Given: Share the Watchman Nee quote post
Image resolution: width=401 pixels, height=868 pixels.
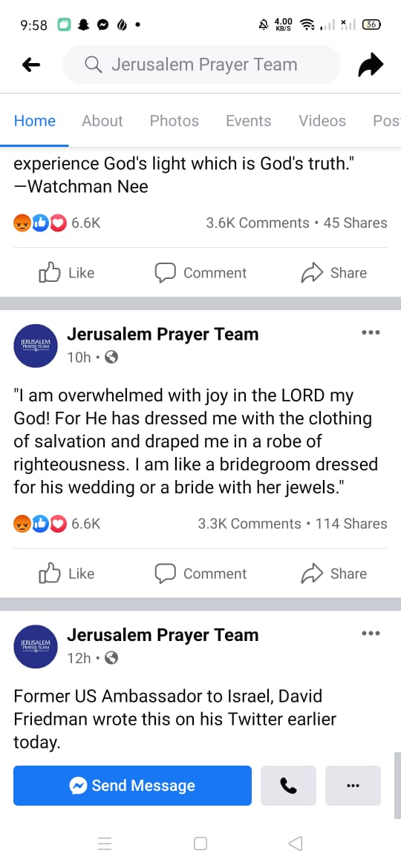Looking at the screenshot, I should 333,273.
